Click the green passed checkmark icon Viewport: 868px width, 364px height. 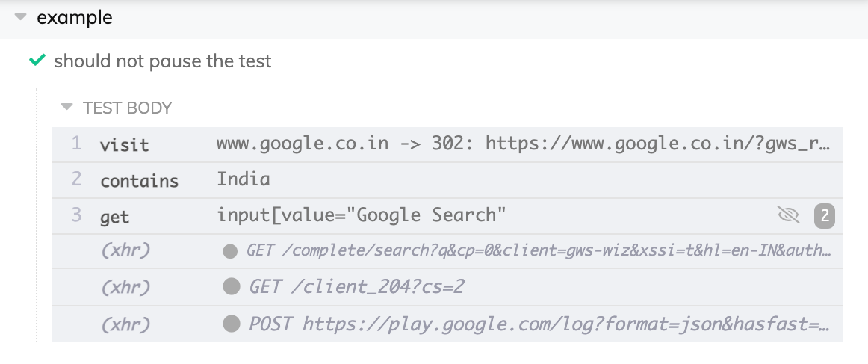[37, 61]
